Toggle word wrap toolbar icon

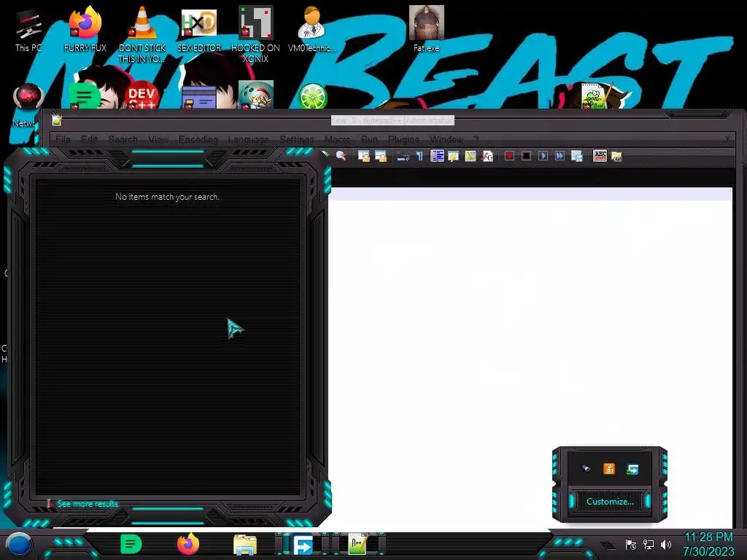[x=403, y=156]
